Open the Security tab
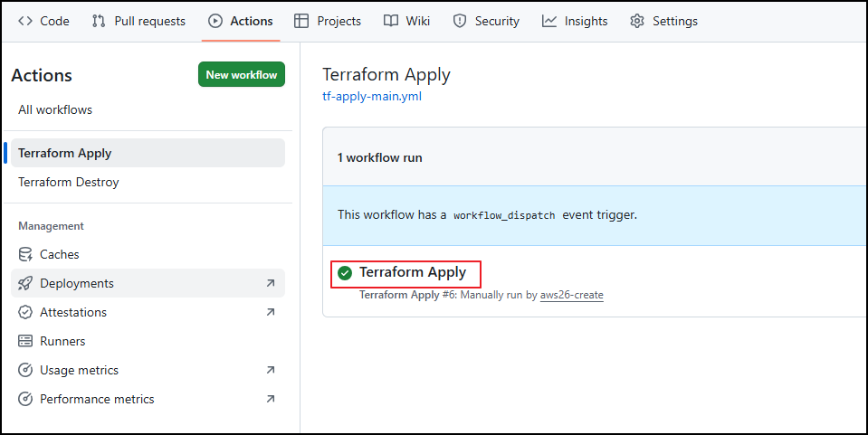The image size is (868, 435). [x=486, y=21]
